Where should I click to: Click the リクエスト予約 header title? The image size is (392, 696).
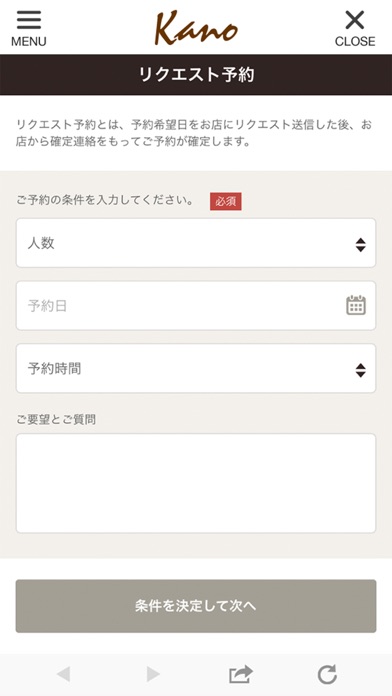click(196, 75)
